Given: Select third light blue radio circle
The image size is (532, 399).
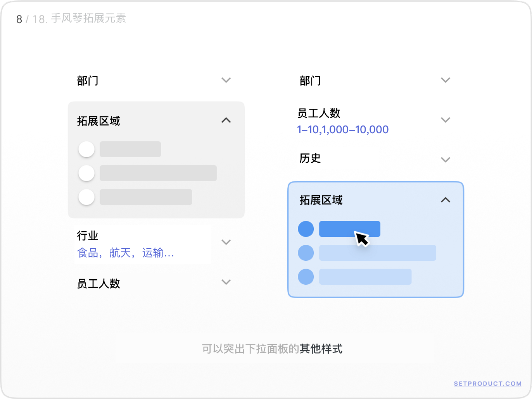Looking at the screenshot, I should pyautogui.click(x=306, y=277).
